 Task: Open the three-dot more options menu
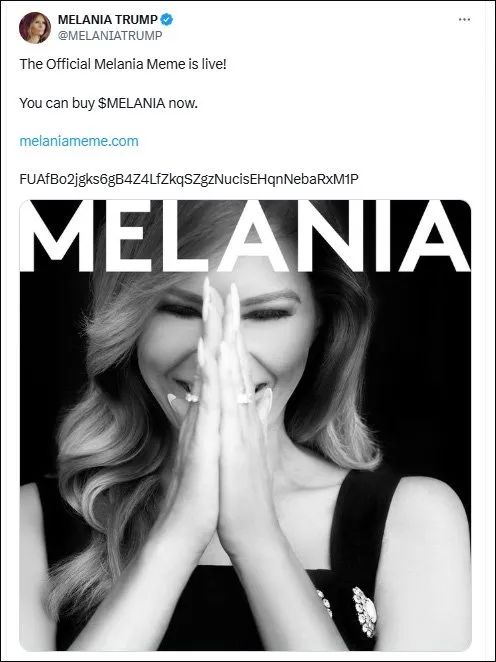[464, 19]
